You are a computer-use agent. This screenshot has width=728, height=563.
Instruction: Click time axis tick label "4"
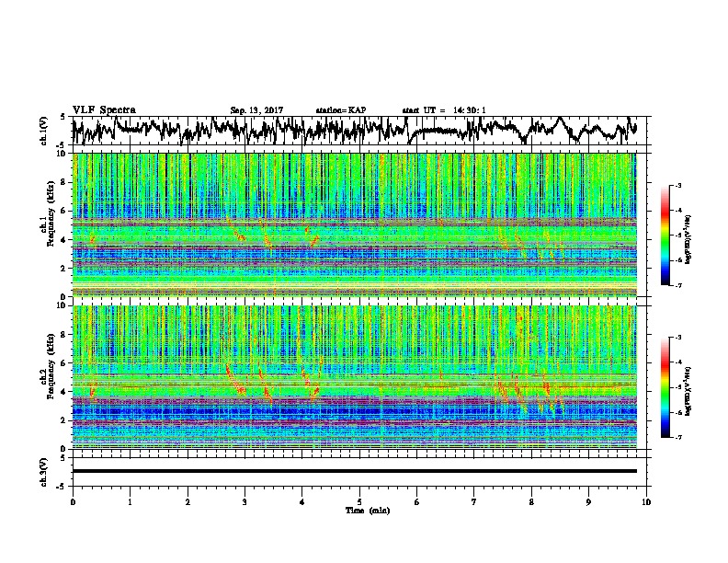tap(302, 502)
